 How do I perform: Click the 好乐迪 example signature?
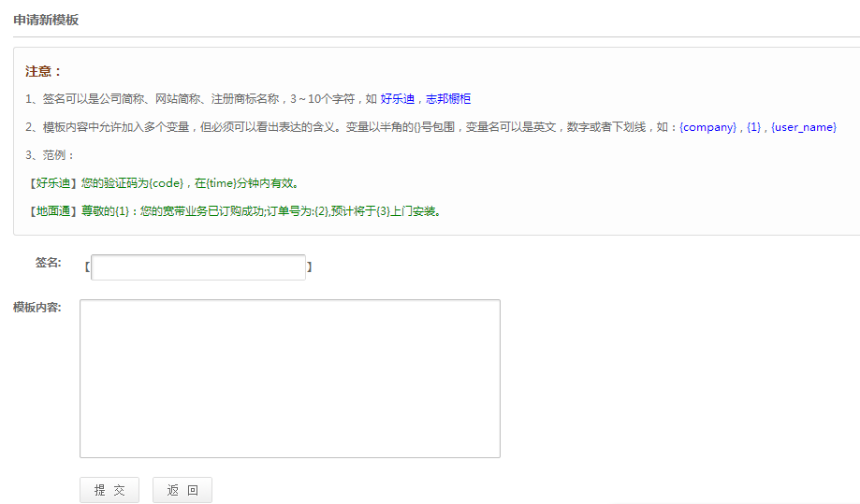397,98
